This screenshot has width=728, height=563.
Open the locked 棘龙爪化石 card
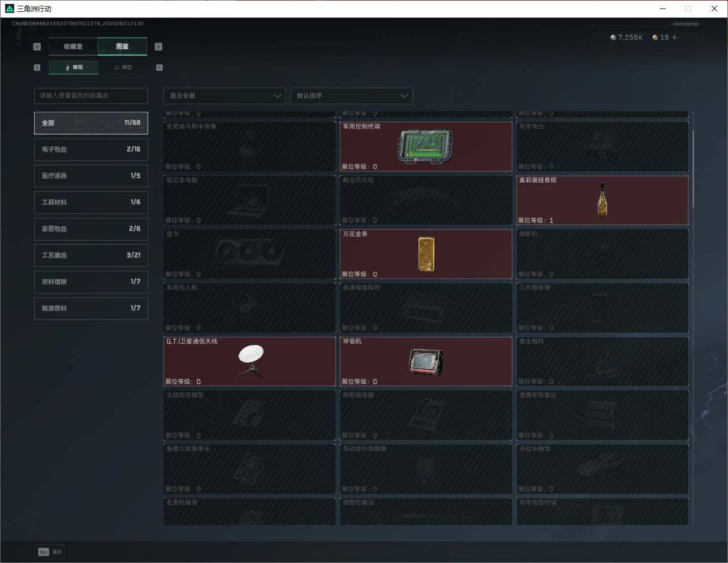(426, 200)
